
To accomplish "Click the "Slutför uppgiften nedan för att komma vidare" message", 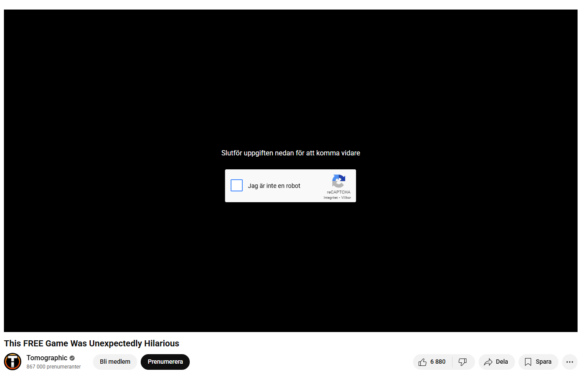I will tap(291, 153).
